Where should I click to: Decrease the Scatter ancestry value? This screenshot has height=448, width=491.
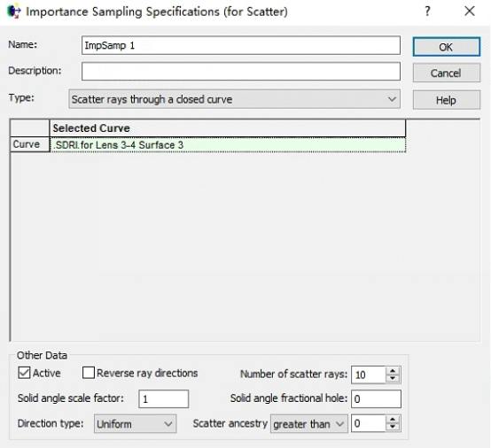point(393,428)
